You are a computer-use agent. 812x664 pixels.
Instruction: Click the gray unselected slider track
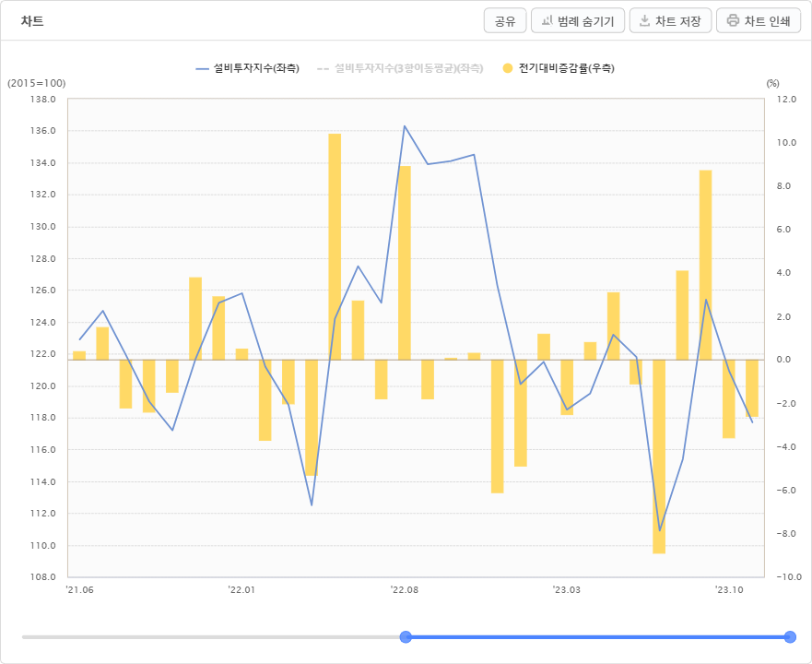point(211,637)
